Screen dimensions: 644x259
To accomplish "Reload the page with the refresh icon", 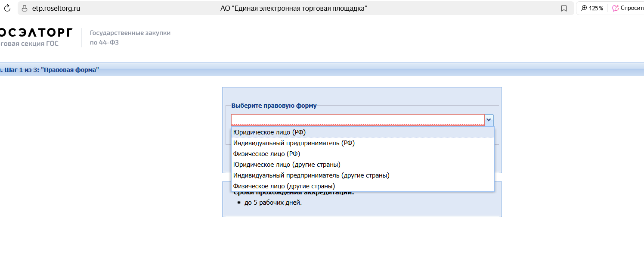I will (x=7, y=8).
